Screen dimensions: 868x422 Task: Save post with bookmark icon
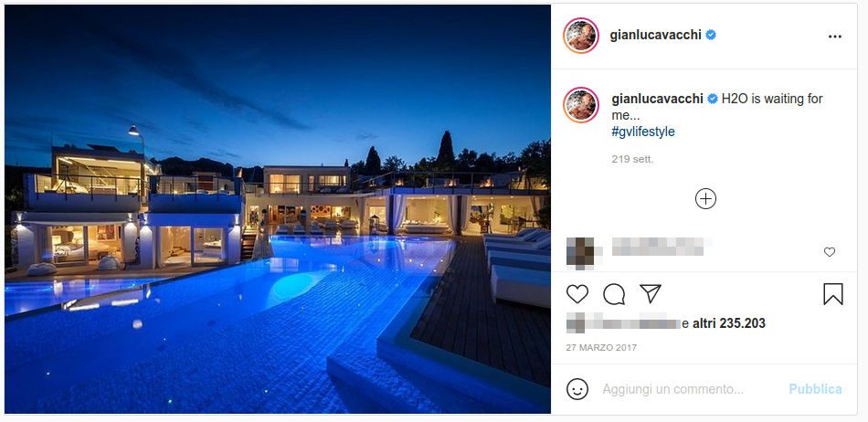point(832,294)
